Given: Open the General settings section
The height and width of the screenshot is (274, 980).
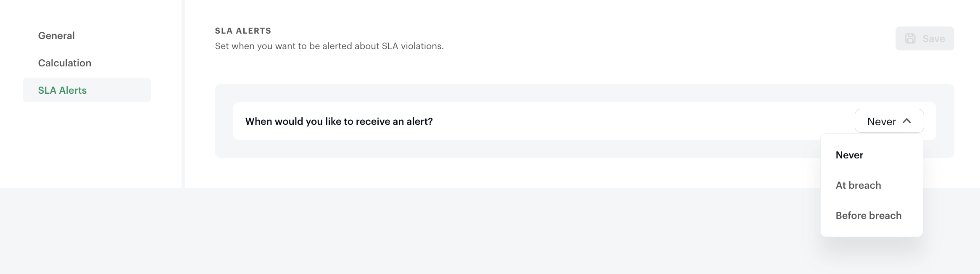Looking at the screenshot, I should pyautogui.click(x=56, y=36).
